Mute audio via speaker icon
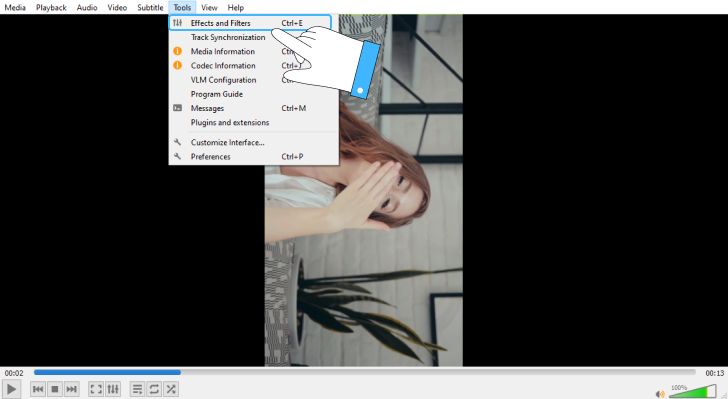This screenshot has width=728, height=399. pyautogui.click(x=660, y=394)
